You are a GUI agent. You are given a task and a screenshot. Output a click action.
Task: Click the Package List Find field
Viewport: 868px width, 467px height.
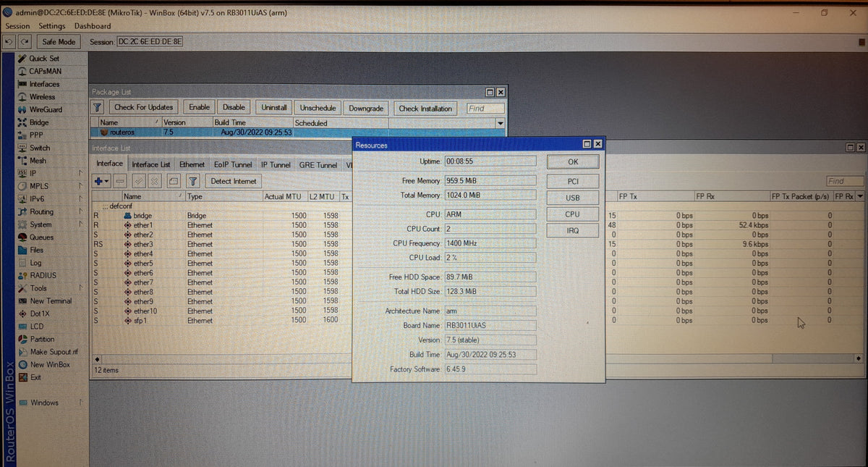(x=486, y=109)
